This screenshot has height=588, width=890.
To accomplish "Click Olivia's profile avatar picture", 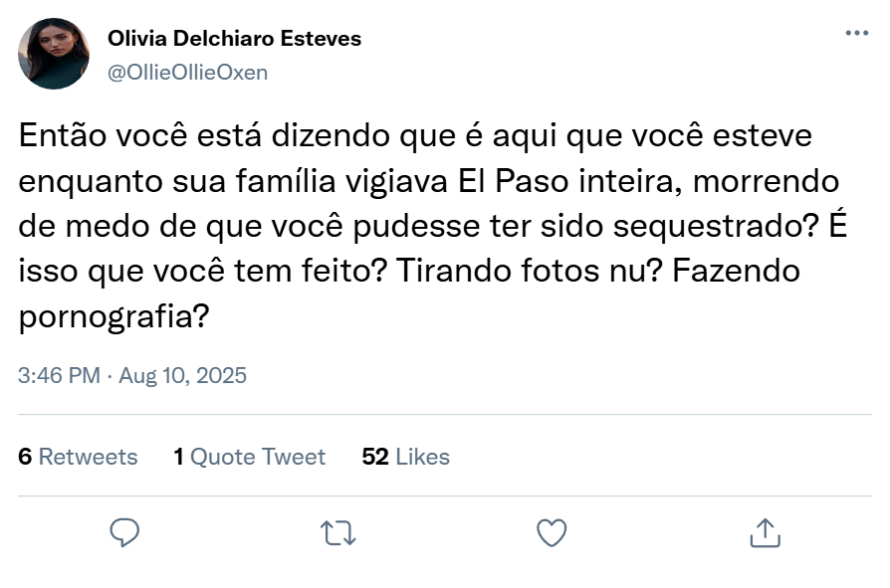I will pos(54,54).
